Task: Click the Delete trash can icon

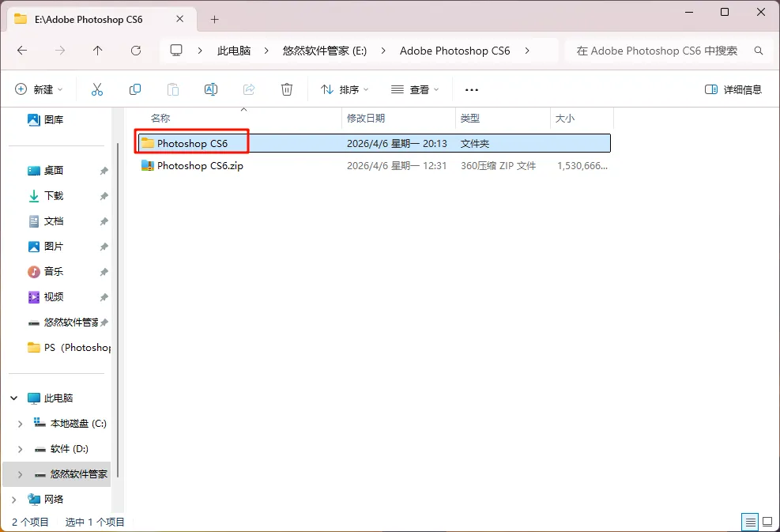Action: pos(287,89)
